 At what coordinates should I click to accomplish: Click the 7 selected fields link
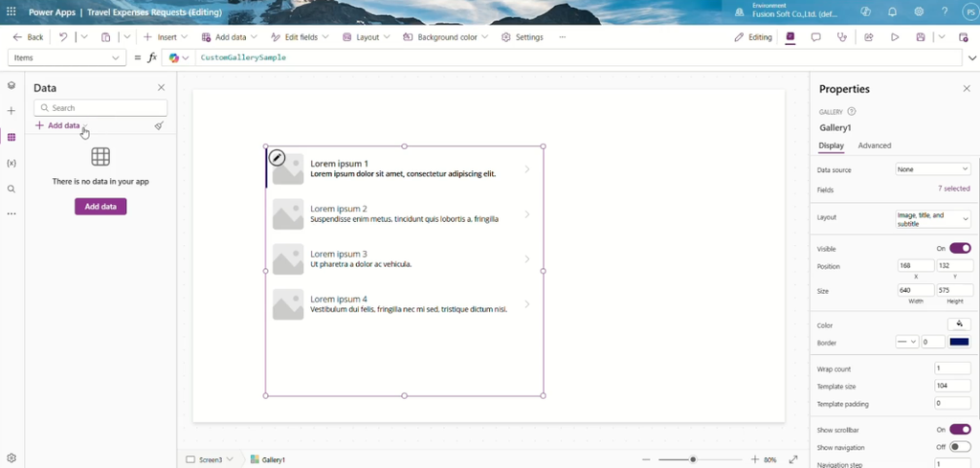954,189
